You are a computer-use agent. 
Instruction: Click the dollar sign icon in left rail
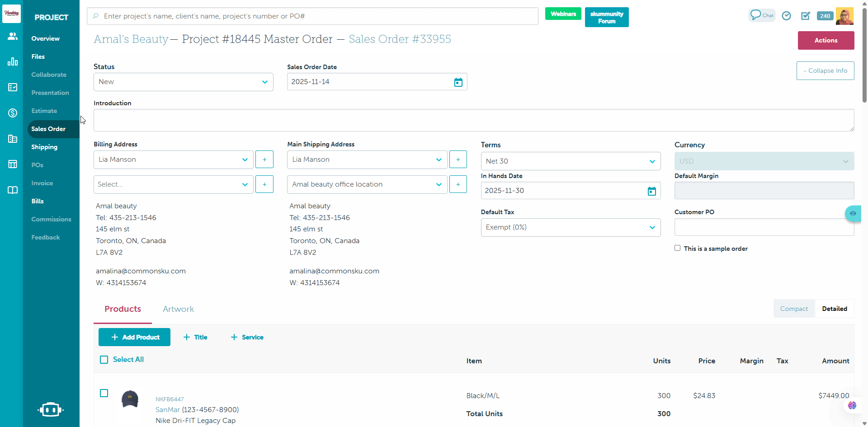click(x=13, y=113)
